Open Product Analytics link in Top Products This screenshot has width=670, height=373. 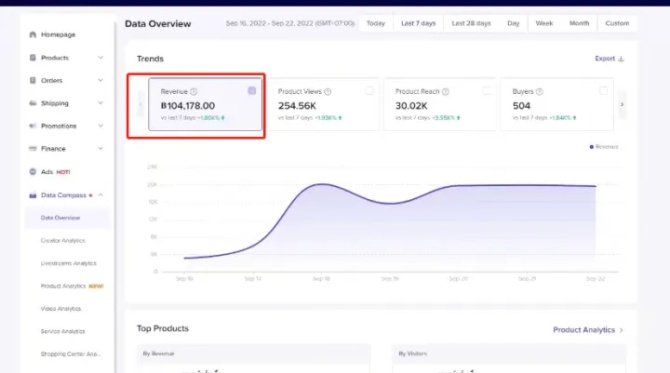click(584, 330)
